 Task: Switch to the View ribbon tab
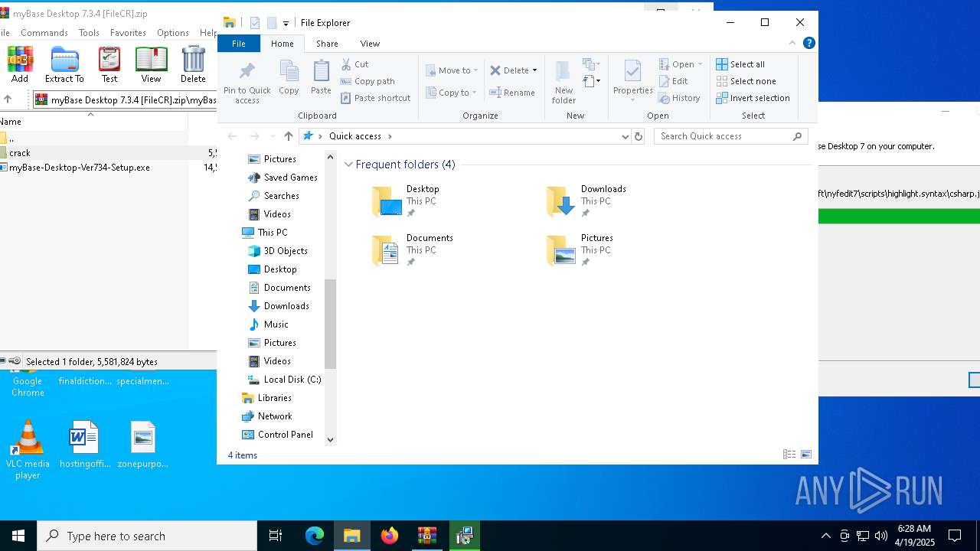coord(370,44)
